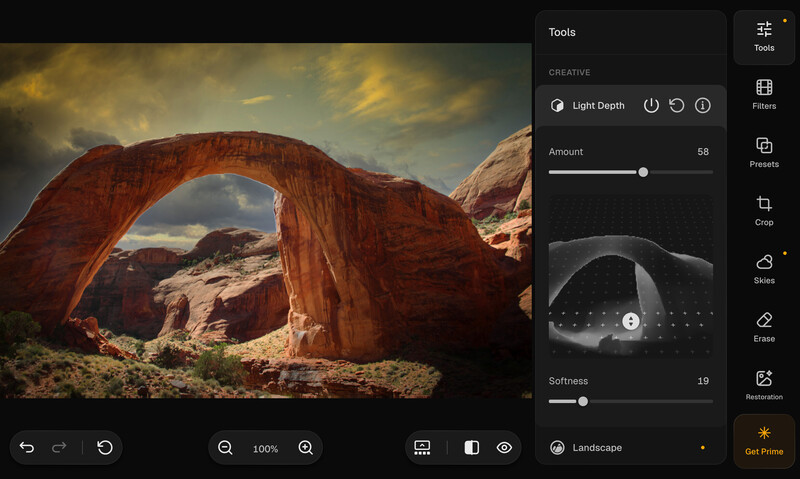Select the Crop tool
This screenshot has width=800, height=479.
pyautogui.click(x=764, y=211)
